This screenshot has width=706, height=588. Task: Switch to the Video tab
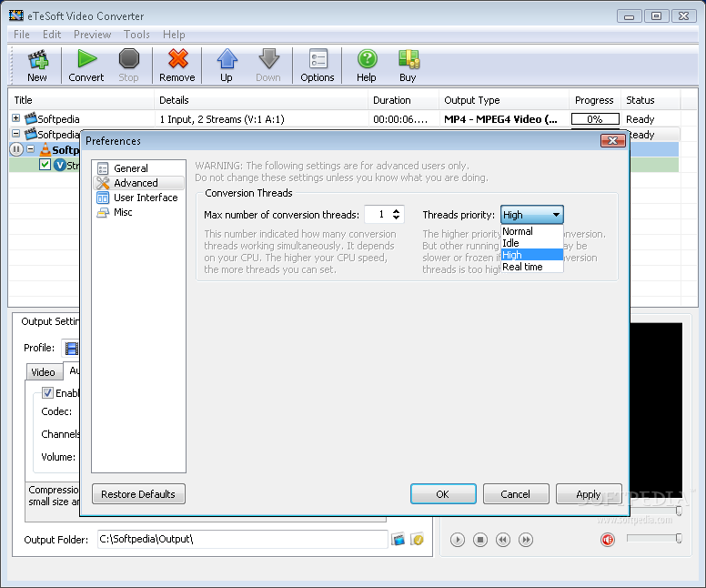(x=44, y=372)
